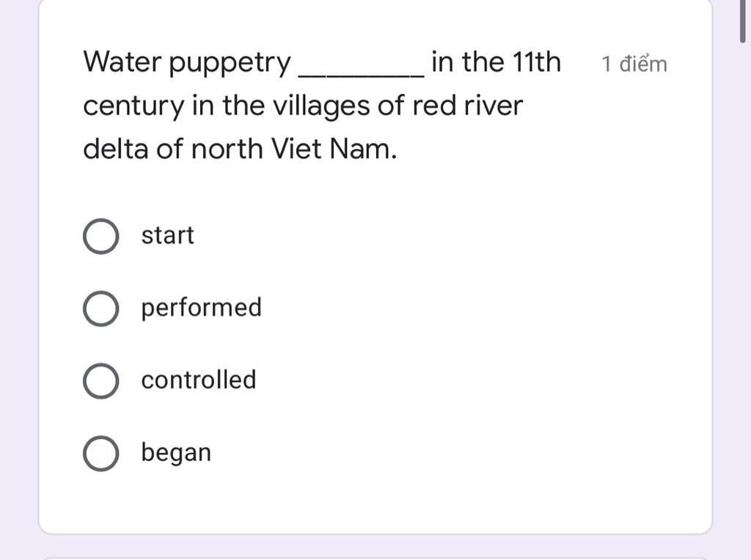Choose the "performed" radio option circle
The width and height of the screenshot is (751, 560).
(100, 309)
